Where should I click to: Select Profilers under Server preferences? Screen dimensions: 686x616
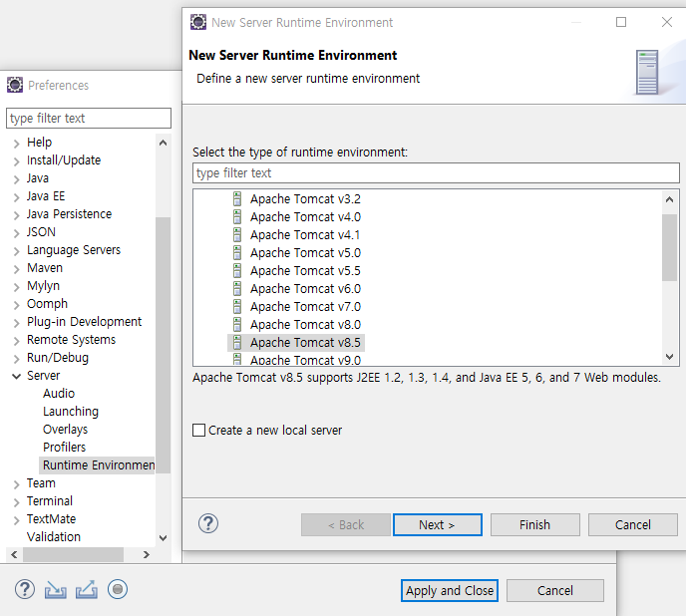(x=64, y=448)
